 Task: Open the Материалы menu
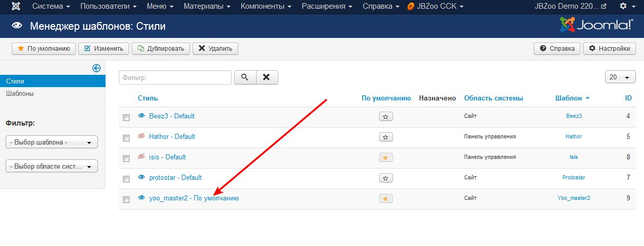[206, 7]
